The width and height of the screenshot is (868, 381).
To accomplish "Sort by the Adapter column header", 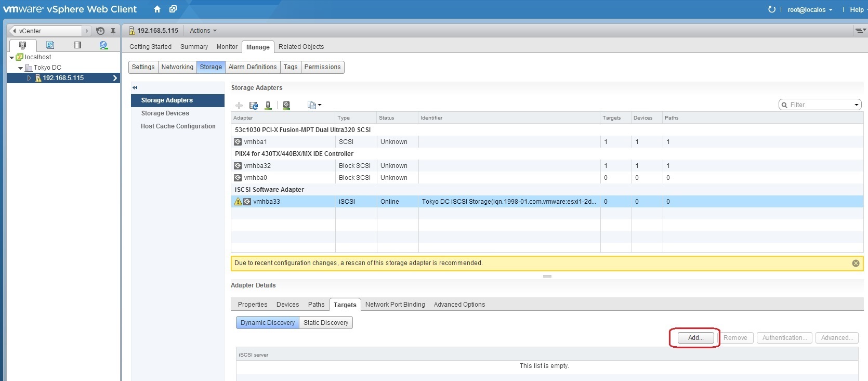I will coord(283,118).
